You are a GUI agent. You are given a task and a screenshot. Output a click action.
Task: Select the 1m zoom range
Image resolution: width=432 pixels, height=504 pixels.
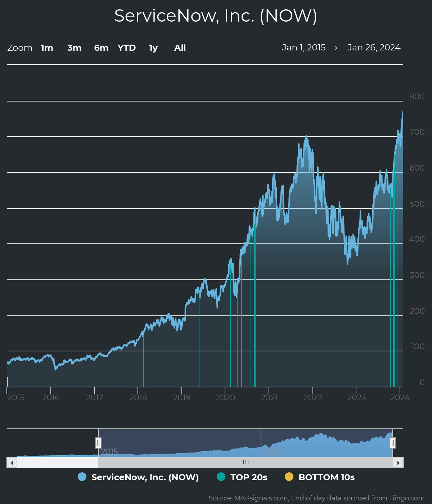tap(47, 48)
